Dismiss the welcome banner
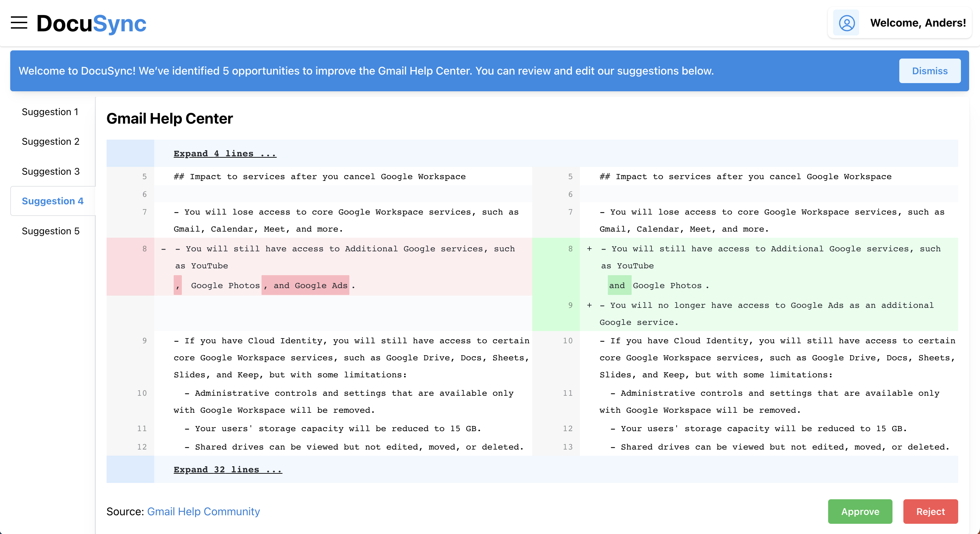Viewport: 980px width, 534px height. click(x=930, y=71)
